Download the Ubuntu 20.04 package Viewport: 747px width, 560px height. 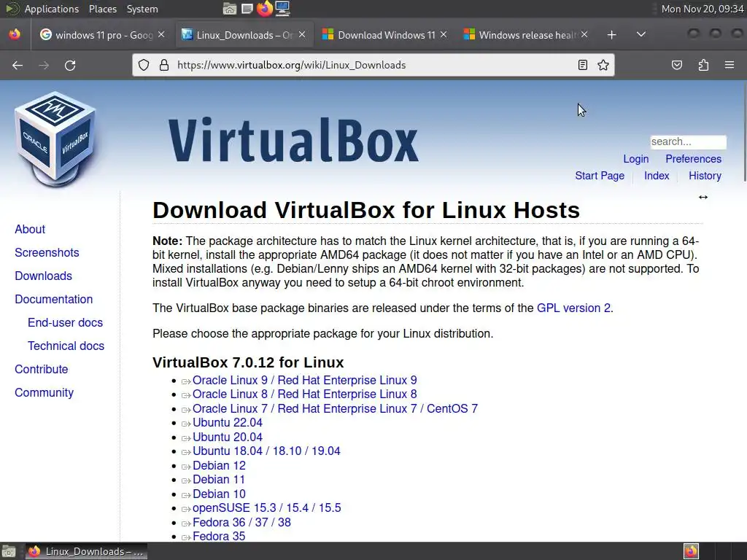(228, 437)
